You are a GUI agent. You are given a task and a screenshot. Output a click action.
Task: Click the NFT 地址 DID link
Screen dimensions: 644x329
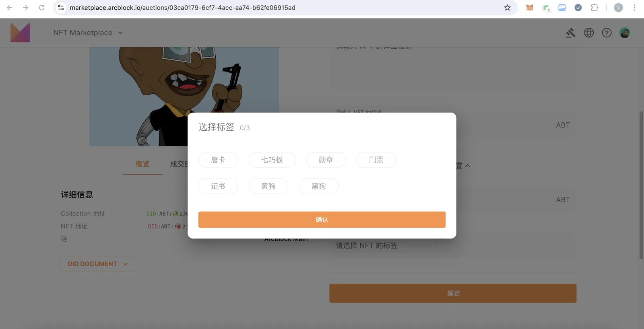pos(167,226)
